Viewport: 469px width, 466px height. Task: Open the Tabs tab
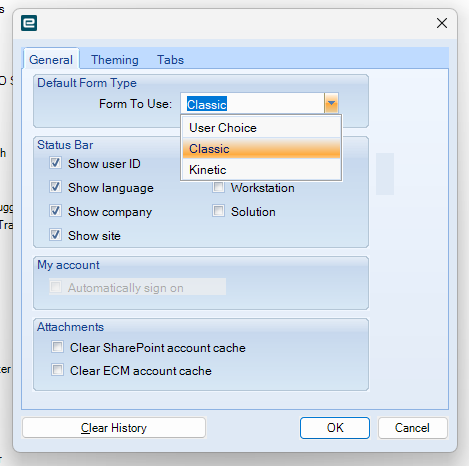[170, 60]
